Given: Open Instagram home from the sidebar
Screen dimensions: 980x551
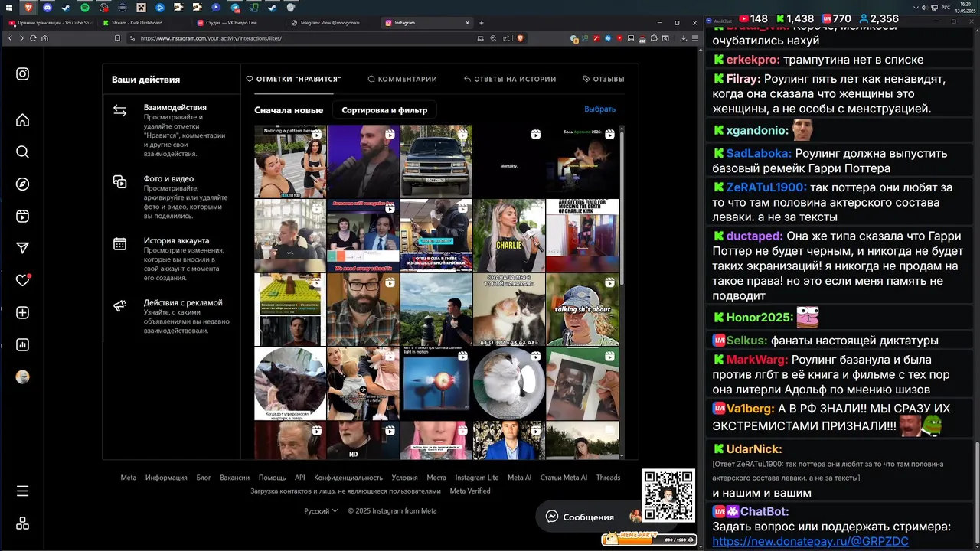Looking at the screenshot, I should [x=22, y=120].
